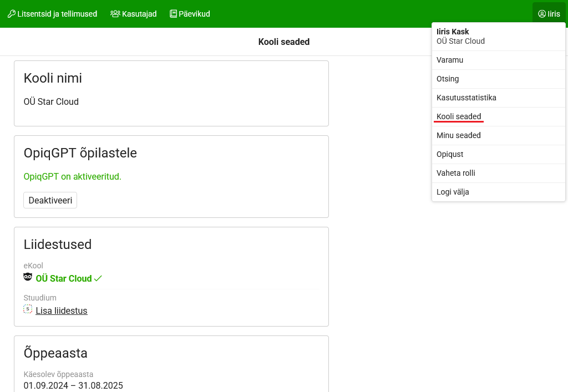Open the OÜ Star Cloud eKool link
568x392 pixels.
pyautogui.click(x=64, y=278)
